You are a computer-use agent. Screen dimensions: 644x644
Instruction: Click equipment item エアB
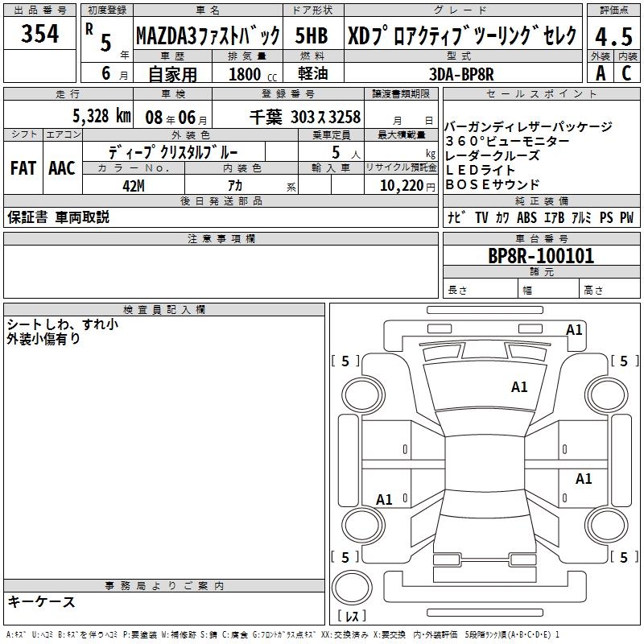[x=554, y=217]
